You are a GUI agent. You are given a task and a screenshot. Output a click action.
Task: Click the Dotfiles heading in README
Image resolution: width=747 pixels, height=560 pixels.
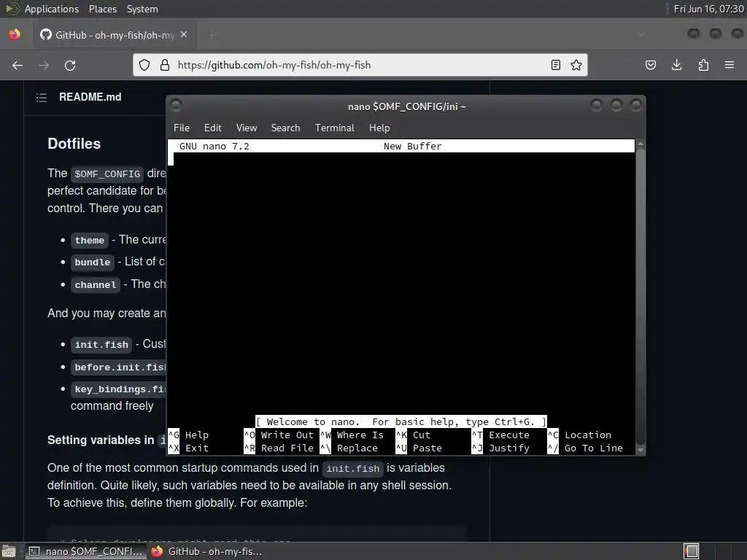(74, 144)
